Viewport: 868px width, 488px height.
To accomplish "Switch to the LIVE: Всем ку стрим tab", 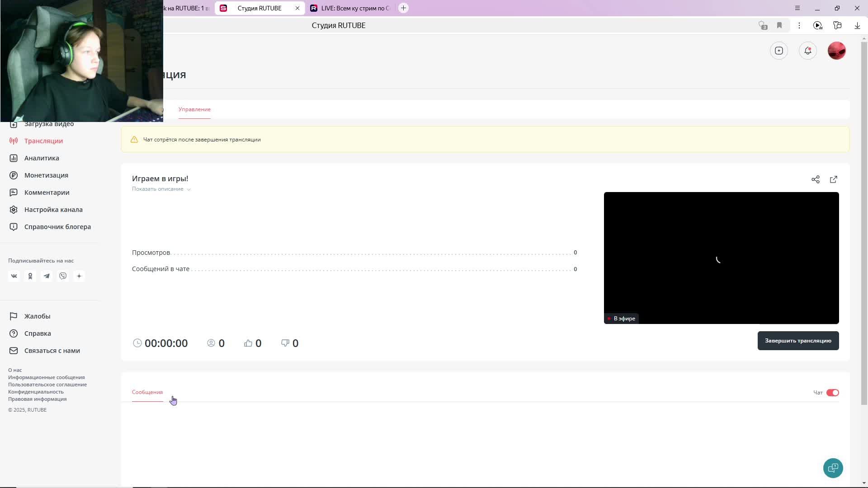I will pyautogui.click(x=350, y=8).
